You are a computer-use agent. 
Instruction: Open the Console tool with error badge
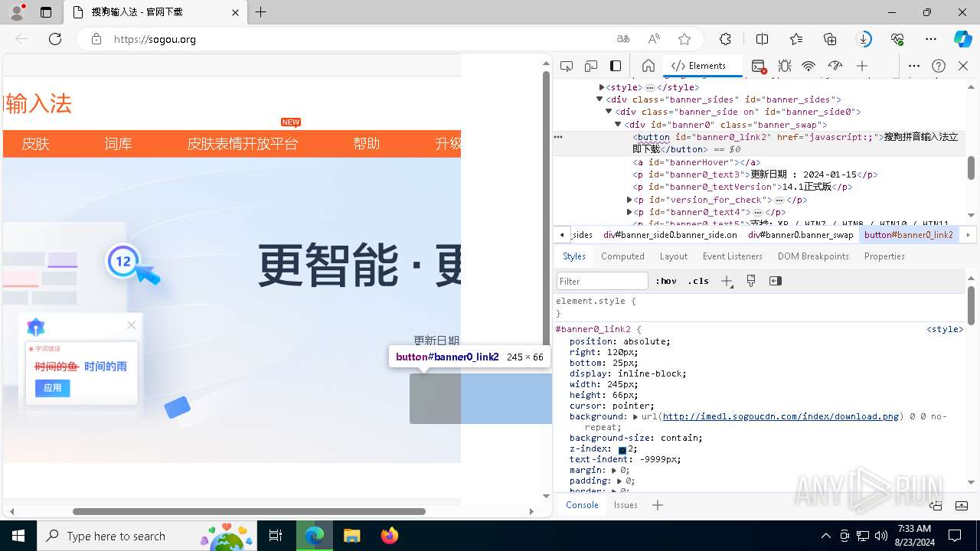pos(758,66)
